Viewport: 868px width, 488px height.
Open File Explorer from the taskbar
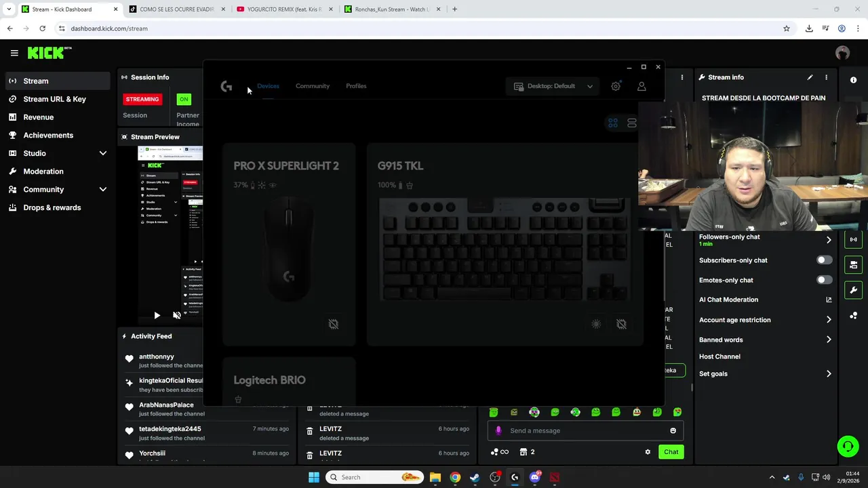435,477
